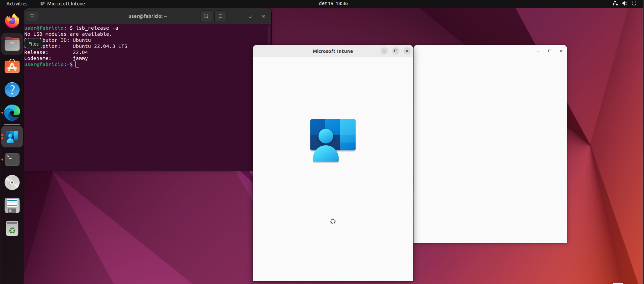644x284 pixels.
Task: Click 'No LSB modules are available.' line
Action: pyautogui.click(x=68, y=34)
